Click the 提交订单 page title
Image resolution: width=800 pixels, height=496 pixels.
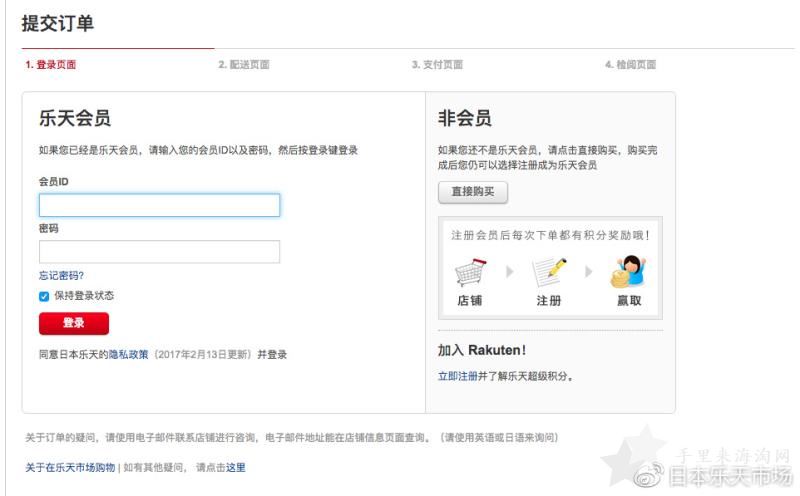[58, 23]
